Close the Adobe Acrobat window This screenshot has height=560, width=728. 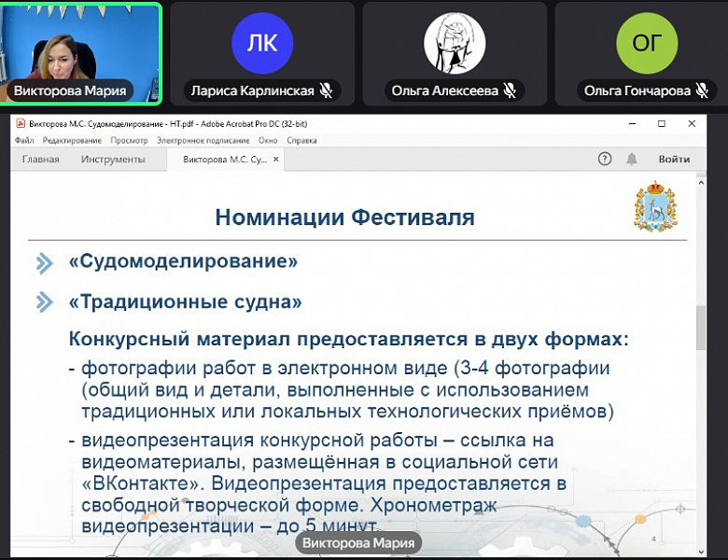pos(692,123)
